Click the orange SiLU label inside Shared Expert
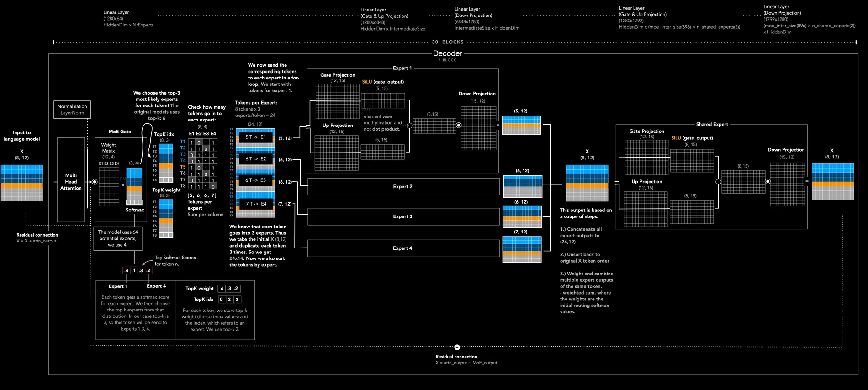 pyautogui.click(x=676, y=138)
